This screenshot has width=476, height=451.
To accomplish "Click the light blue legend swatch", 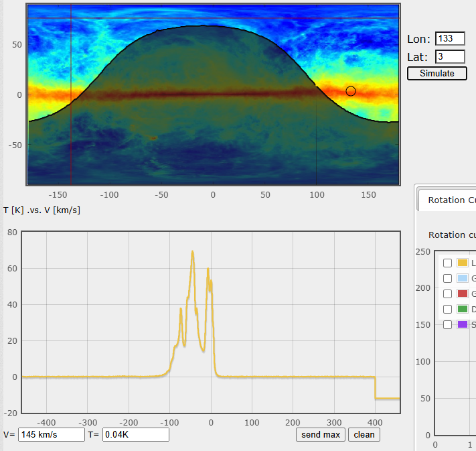I will [x=462, y=278].
